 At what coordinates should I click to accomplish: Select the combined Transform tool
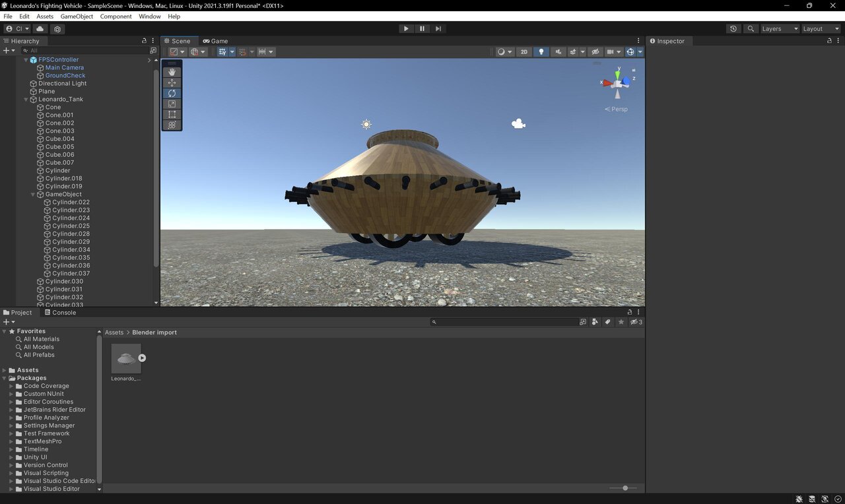[x=172, y=125]
